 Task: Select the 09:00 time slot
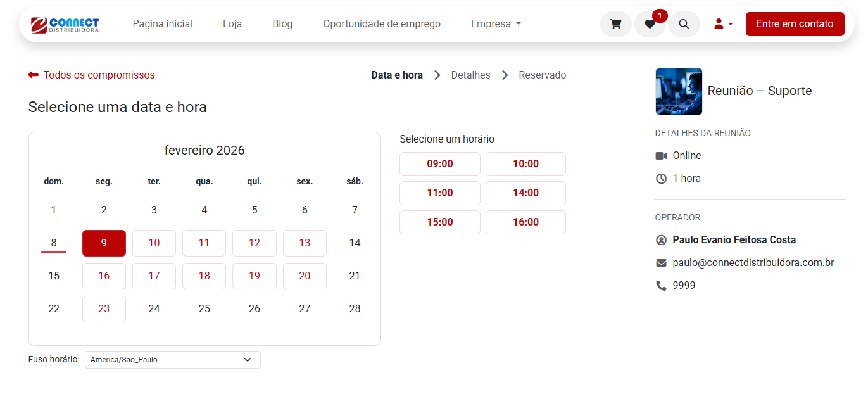tap(439, 164)
